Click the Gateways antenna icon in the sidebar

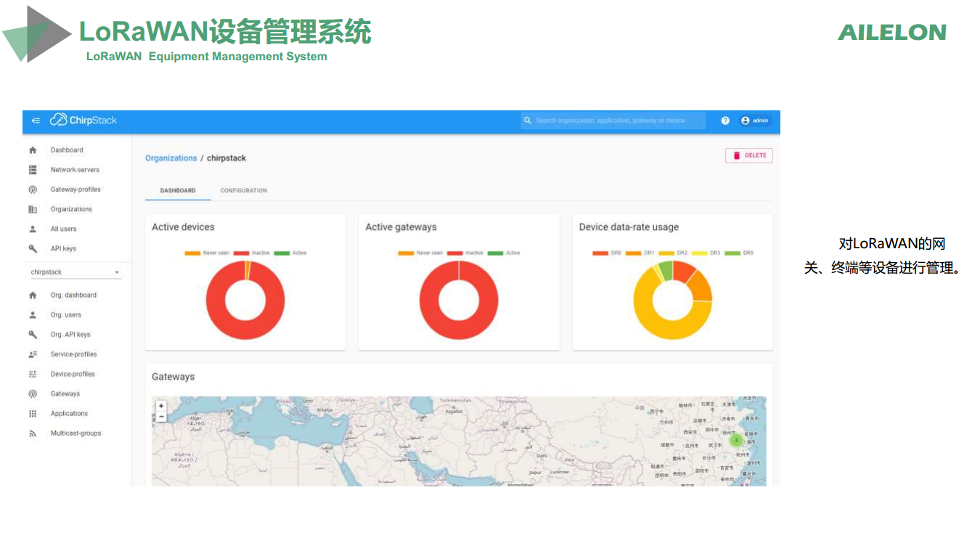point(33,394)
